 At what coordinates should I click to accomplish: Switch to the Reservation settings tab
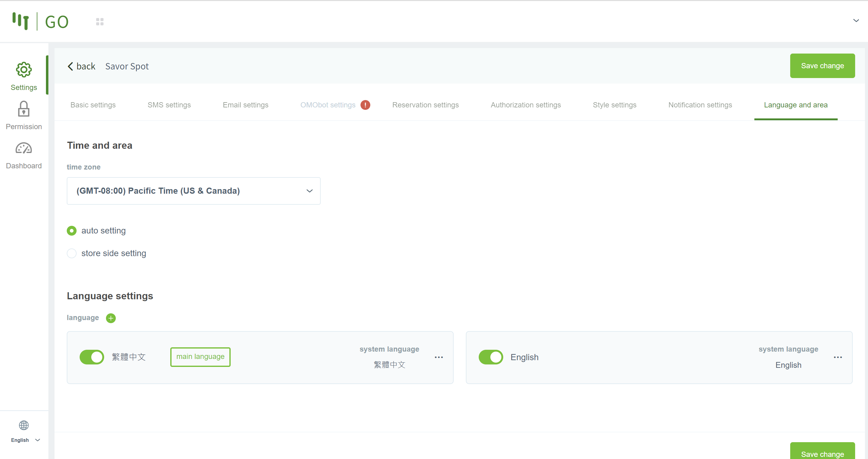click(425, 105)
